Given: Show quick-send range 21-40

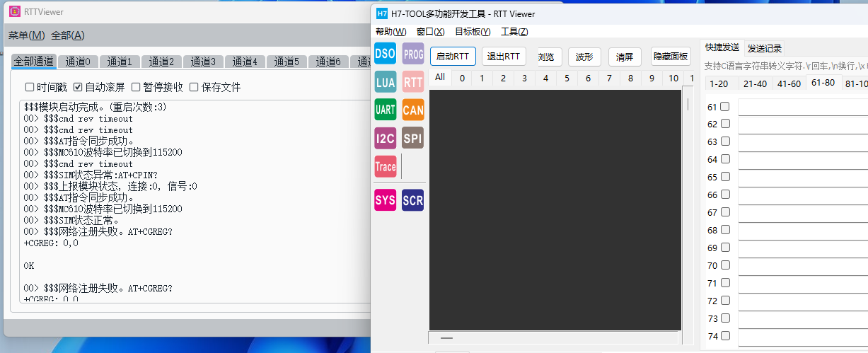Looking at the screenshot, I should 755,83.
